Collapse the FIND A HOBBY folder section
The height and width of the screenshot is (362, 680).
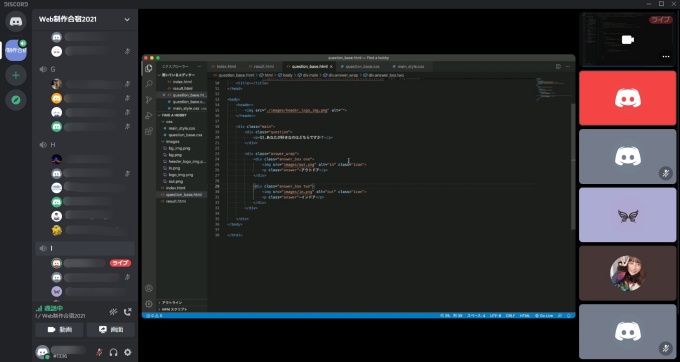pos(181,115)
